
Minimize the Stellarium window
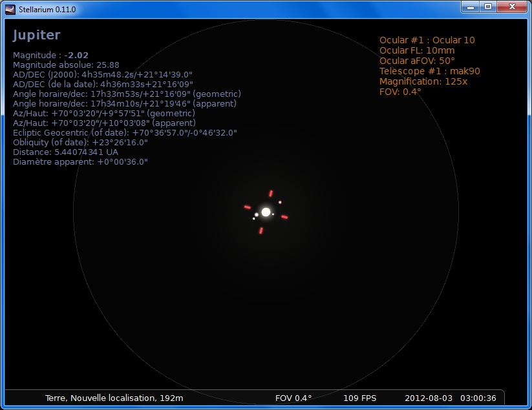471,6
